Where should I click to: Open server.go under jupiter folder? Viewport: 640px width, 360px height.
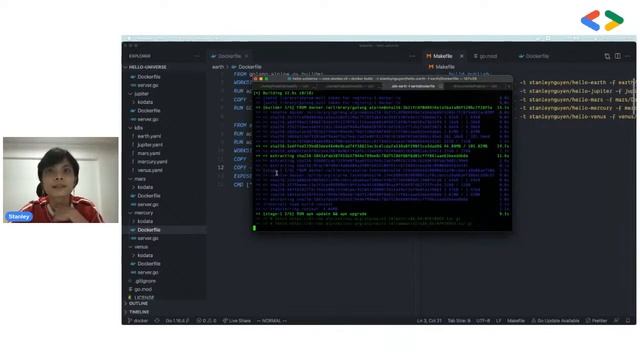tap(148, 119)
